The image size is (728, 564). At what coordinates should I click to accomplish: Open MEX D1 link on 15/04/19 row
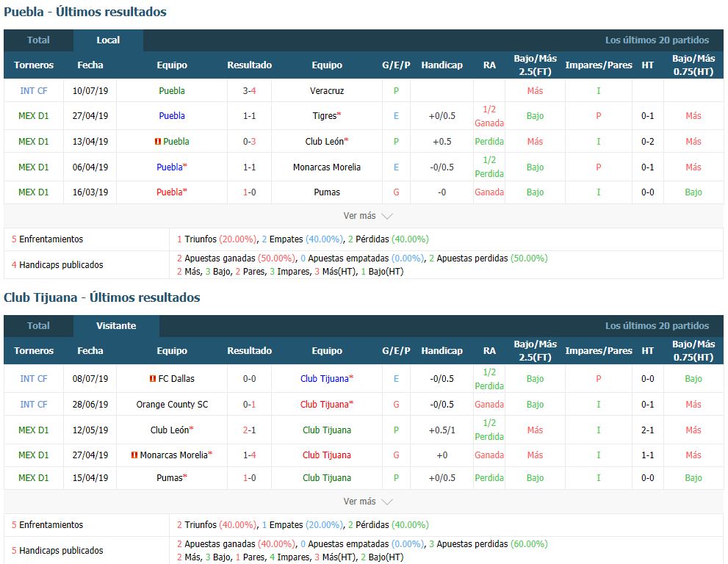pos(34,477)
